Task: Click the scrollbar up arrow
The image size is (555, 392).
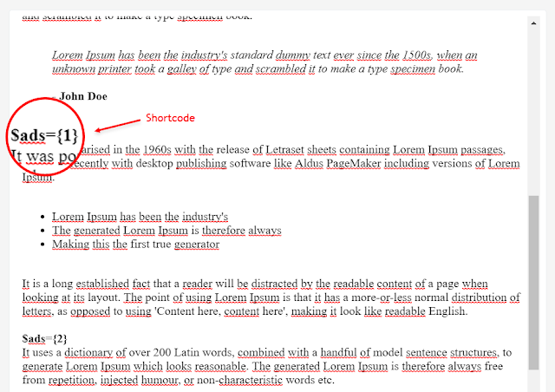Action: (533, 23)
